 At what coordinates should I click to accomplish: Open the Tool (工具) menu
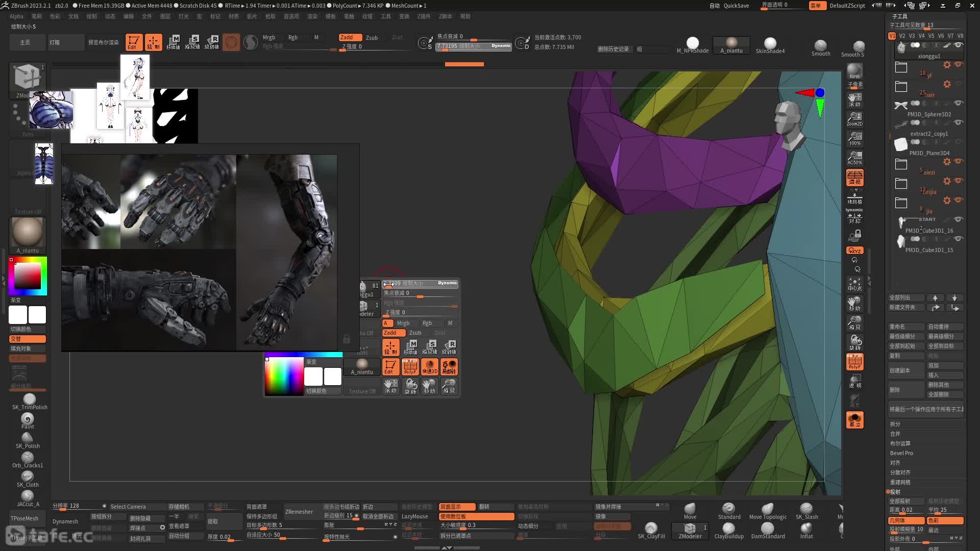click(x=386, y=16)
